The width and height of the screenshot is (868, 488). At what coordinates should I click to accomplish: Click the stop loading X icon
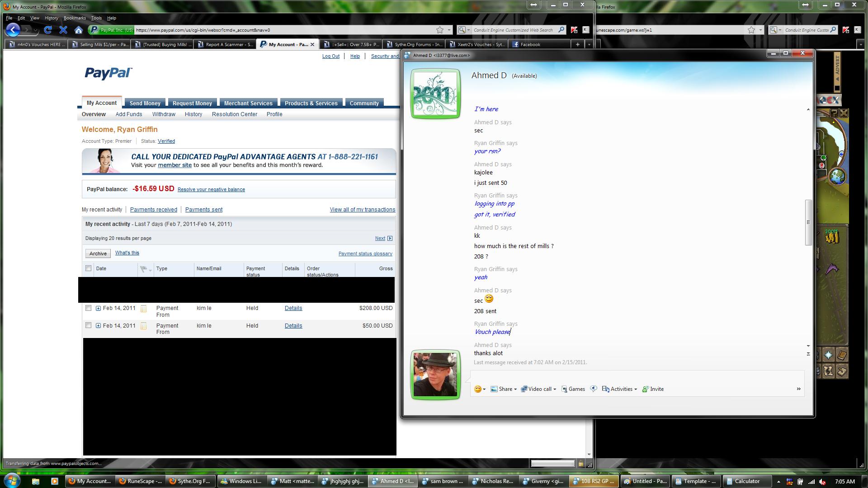tap(63, 30)
